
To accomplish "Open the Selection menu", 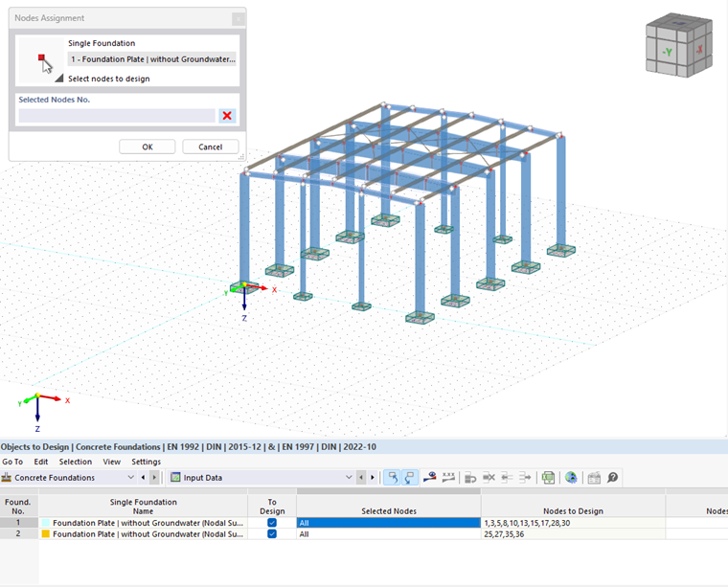I will pyautogui.click(x=76, y=462).
